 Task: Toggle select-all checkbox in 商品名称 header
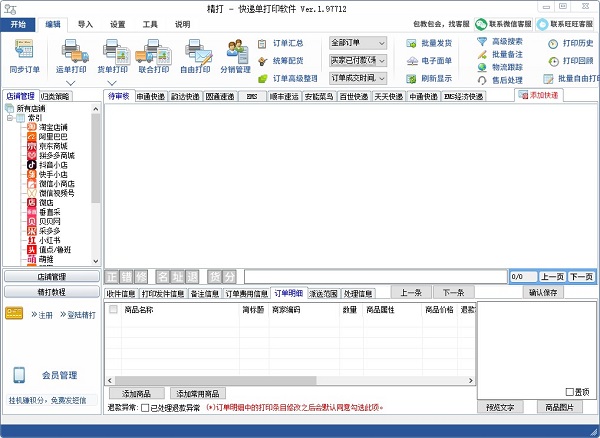[x=113, y=309]
